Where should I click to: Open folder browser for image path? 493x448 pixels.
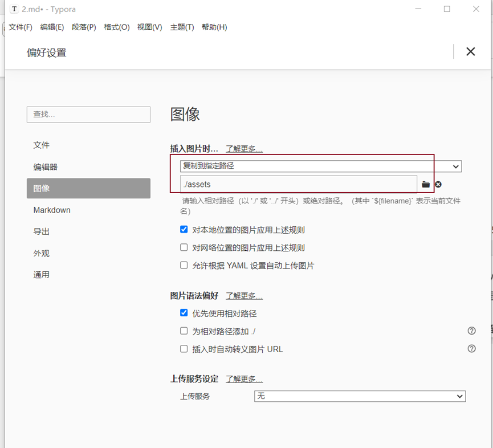[x=426, y=185]
